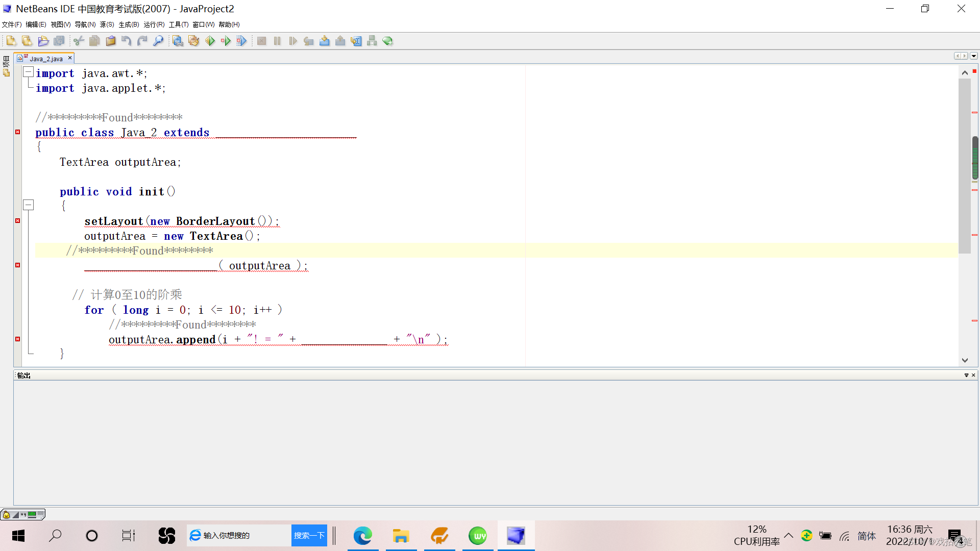Screen dimensions: 980x551
Task: Click the Run Main Project green arrow
Action: tap(210, 41)
